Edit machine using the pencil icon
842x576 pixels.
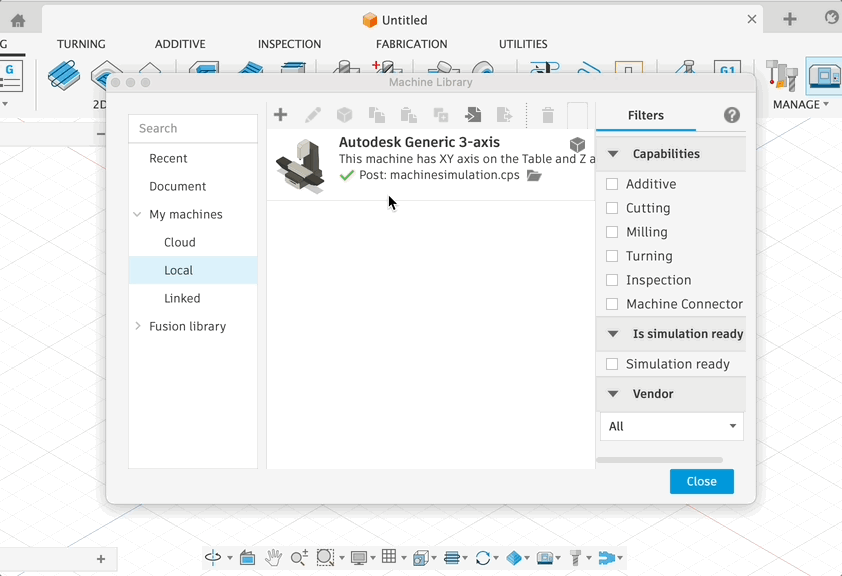(x=312, y=114)
